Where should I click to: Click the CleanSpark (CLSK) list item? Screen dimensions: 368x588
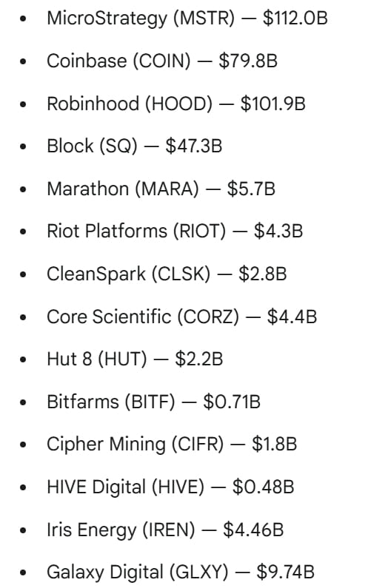point(167,274)
